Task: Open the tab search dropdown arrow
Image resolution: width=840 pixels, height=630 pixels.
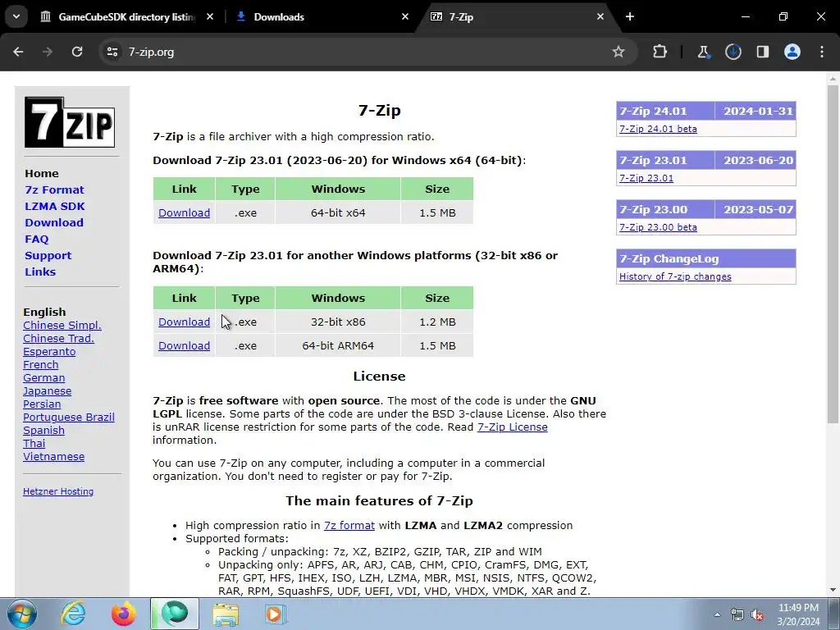Action: click(16, 16)
